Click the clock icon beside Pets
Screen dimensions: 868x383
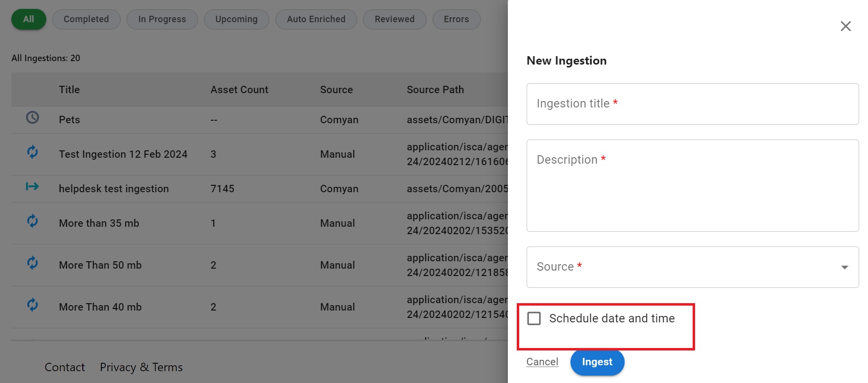33,117
